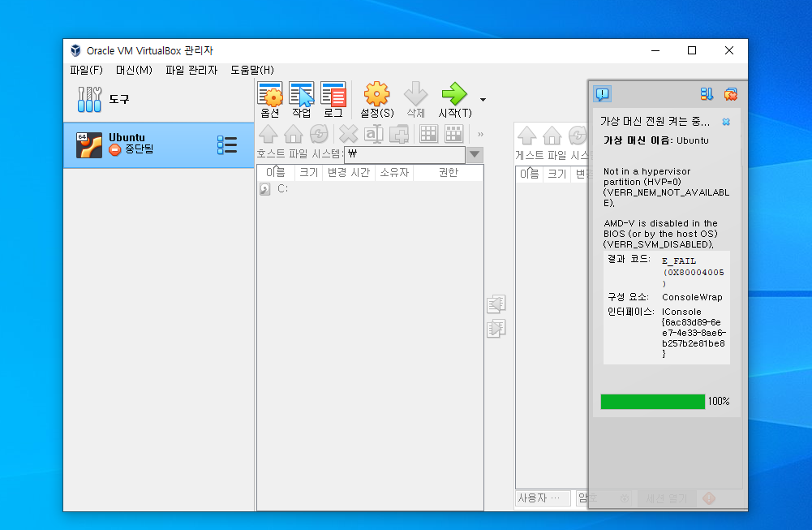This screenshot has width=812, height=530.
Task: Click the first grid selection icon in host toolbar
Action: [429, 134]
